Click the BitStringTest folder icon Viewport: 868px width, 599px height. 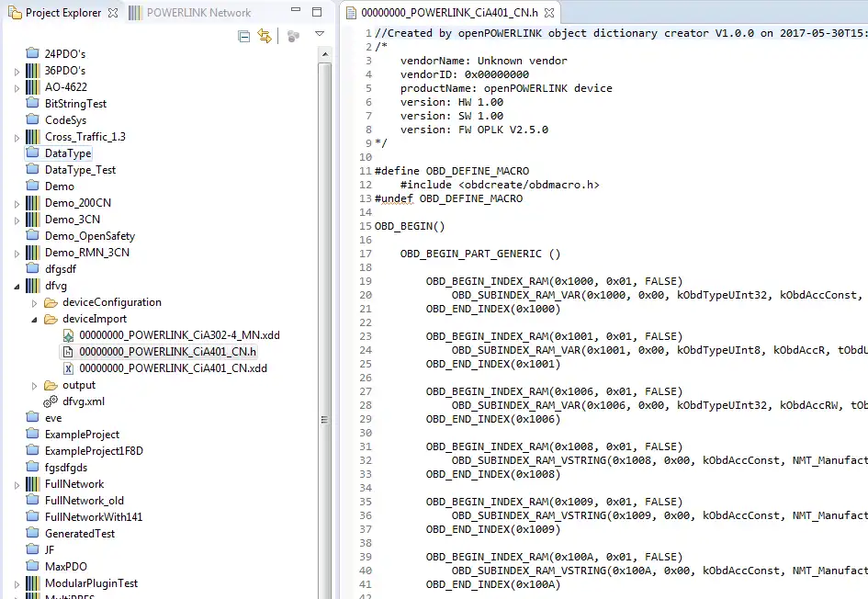pos(33,103)
